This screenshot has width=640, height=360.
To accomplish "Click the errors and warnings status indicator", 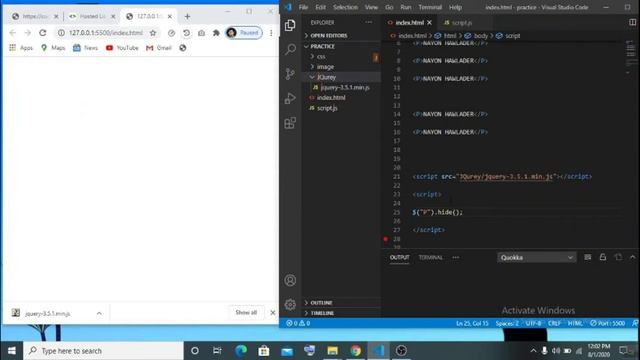I will (x=298, y=323).
